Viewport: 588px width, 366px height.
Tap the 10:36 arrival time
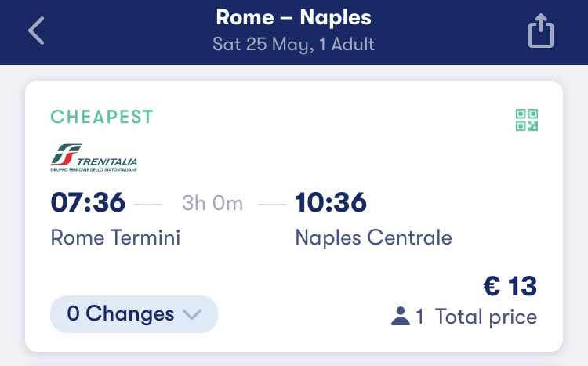click(331, 202)
